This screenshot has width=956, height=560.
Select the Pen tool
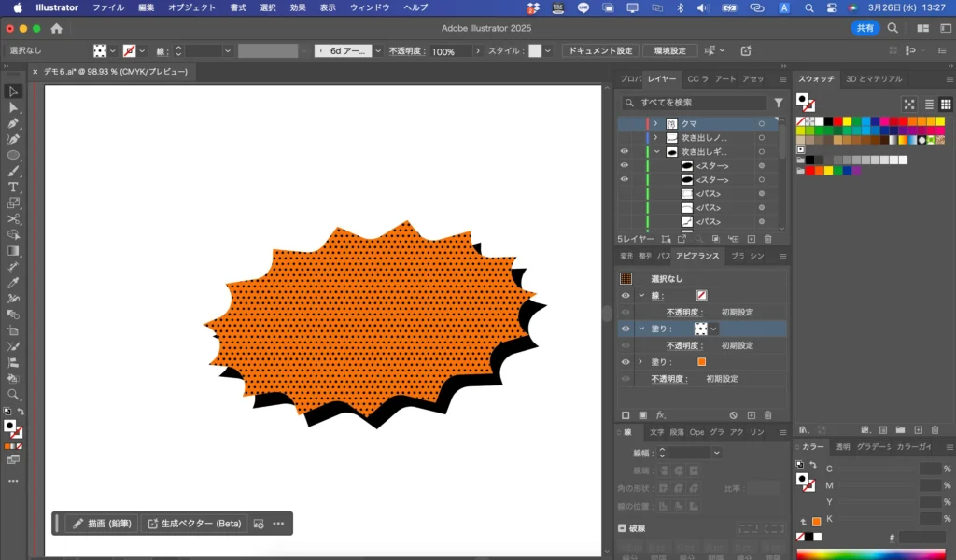[x=13, y=123]
